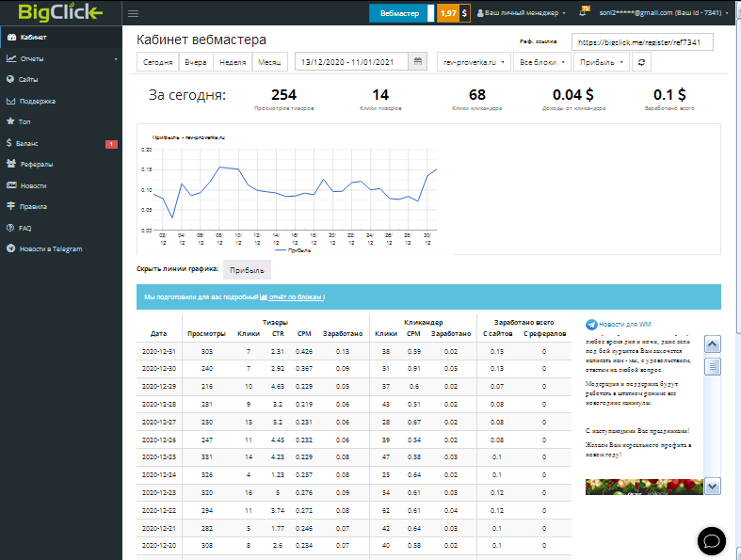The height and width of the screenshot is (560, 741).
Task: Open the notifications bell icon
Action: coord(585,13)
